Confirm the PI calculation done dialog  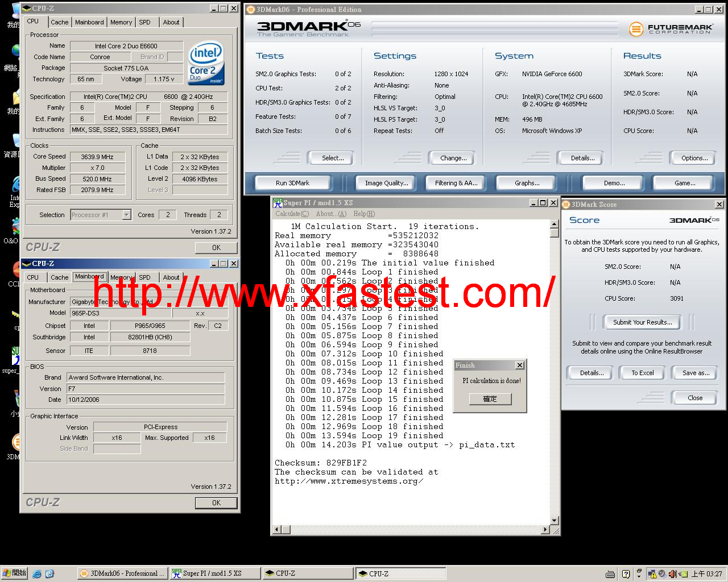coord(490,399)
